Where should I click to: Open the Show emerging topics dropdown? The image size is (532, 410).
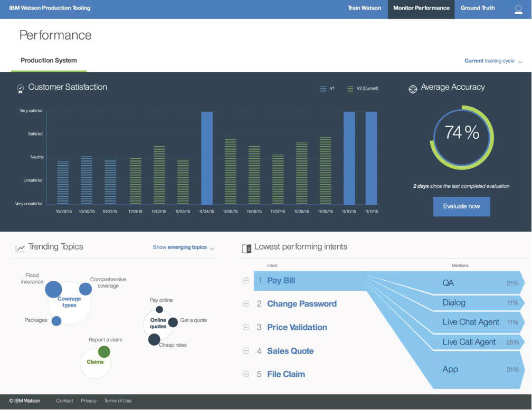[183, 247]
